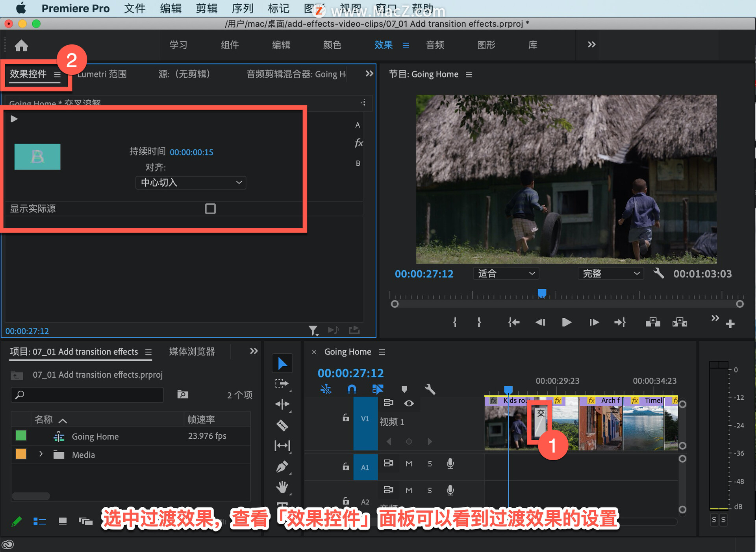Click the Extract button
The width and height of the screenshot is (756, 552).
coord(680,323)
